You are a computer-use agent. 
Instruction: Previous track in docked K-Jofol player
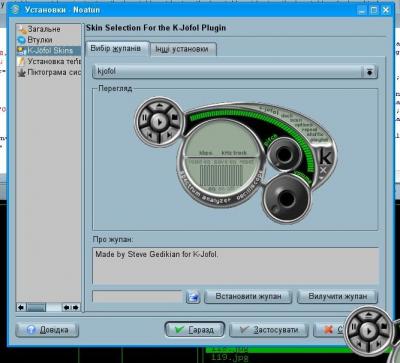pyautogui.click(x=359, y=344)
